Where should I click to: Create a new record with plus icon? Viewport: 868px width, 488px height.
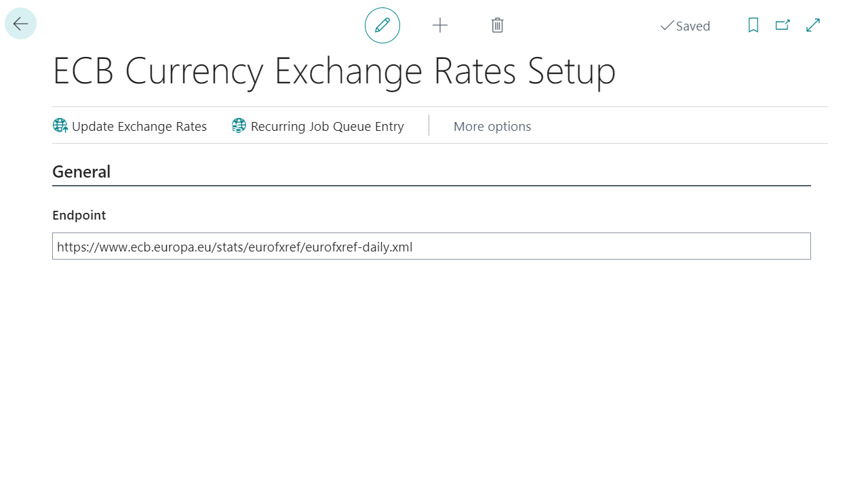coord(440,26)
